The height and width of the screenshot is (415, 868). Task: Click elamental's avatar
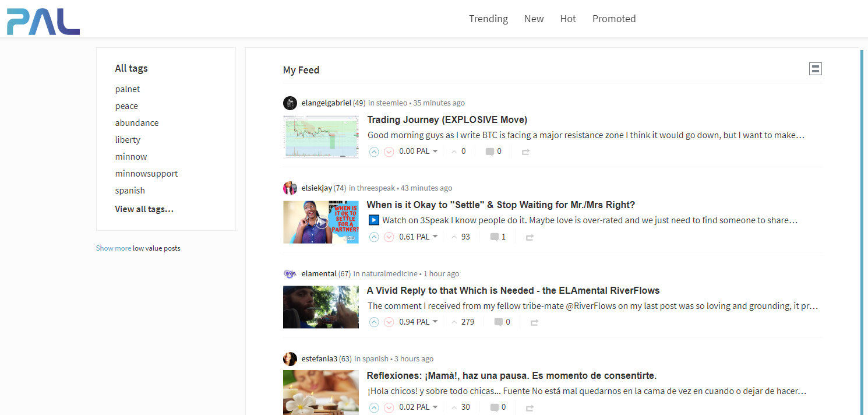tap(290, 273)
